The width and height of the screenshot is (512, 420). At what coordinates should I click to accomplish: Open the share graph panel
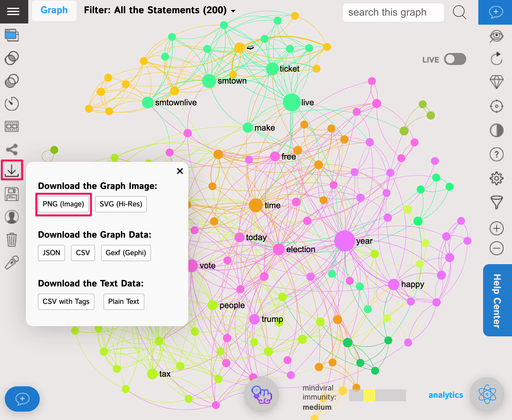click(x=12, y=149)
